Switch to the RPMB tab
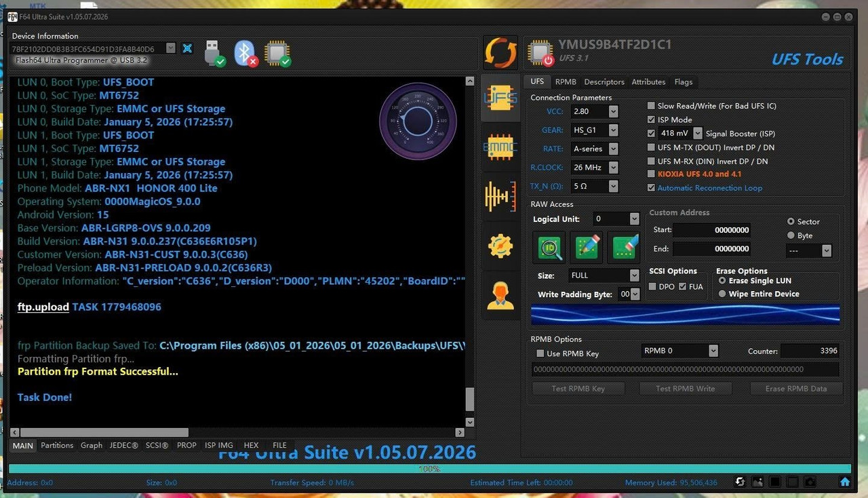This screenshot has height=498, width=868. [x=566, y=81]
